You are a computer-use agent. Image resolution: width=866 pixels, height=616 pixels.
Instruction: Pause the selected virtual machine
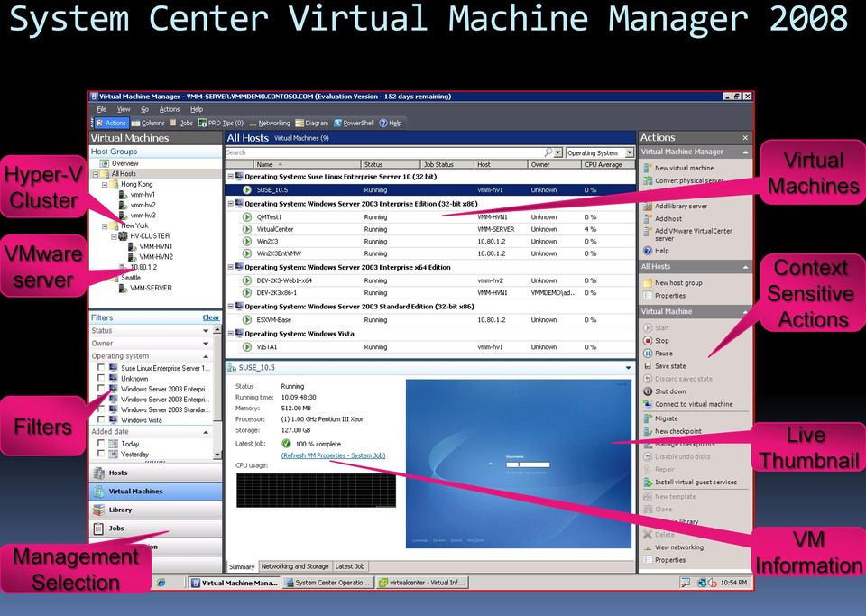click(659, 354)
